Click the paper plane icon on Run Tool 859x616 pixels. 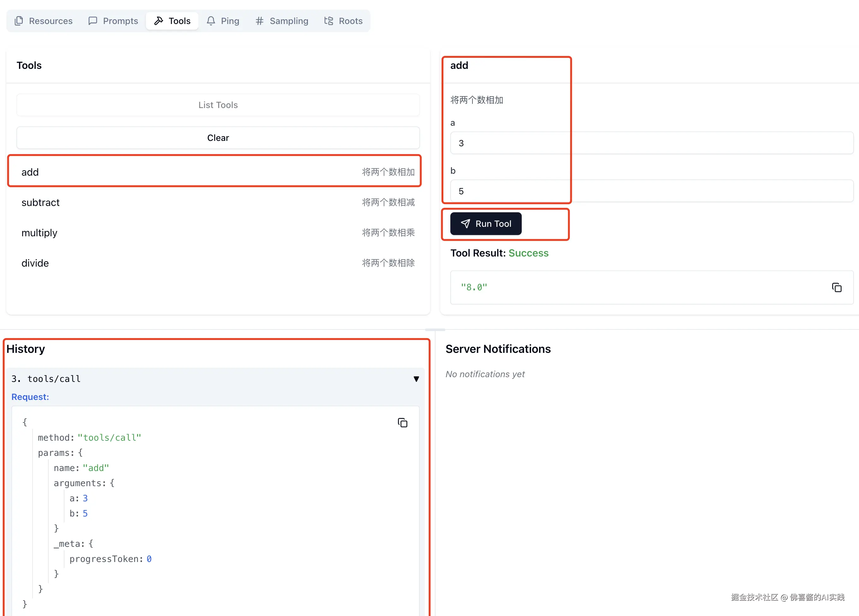click(x=466, y=224)
